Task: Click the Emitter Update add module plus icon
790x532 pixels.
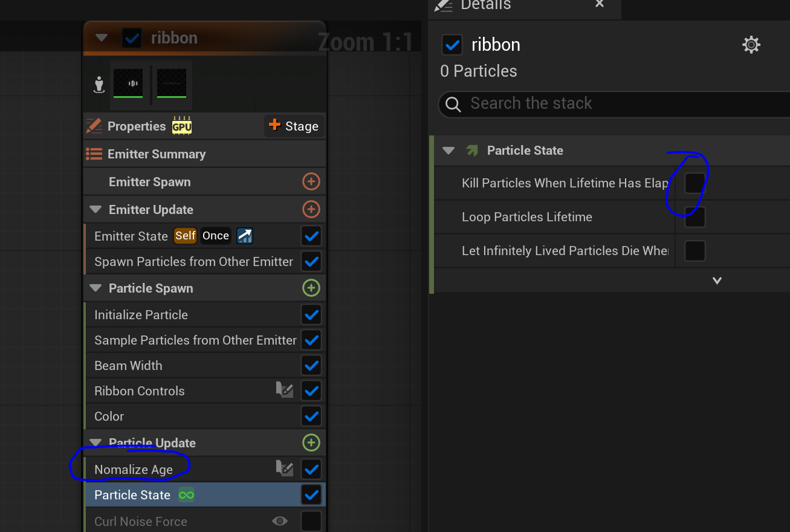Action: click(x=311, y=209)
